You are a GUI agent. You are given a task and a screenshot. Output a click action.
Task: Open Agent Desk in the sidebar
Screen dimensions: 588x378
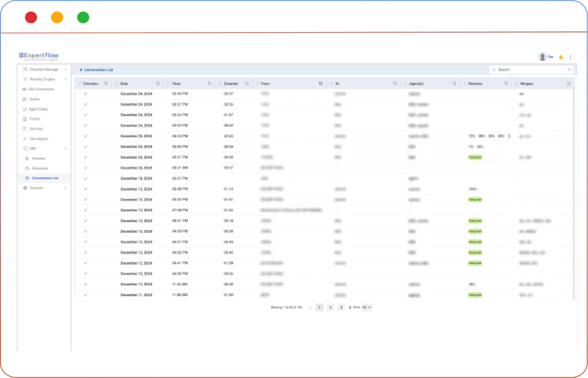(x=39, y=109)
